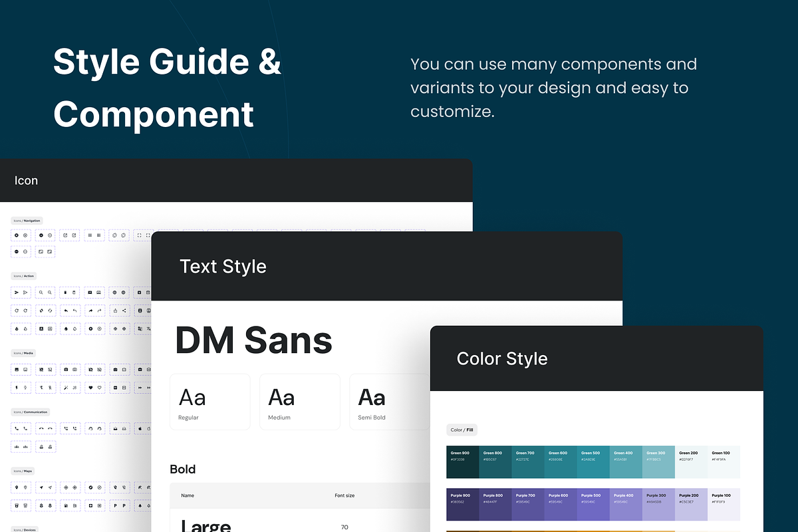798x532 pixels.
Task: Select the filled navigation arrow in Maps
Action: click(41, 487)
